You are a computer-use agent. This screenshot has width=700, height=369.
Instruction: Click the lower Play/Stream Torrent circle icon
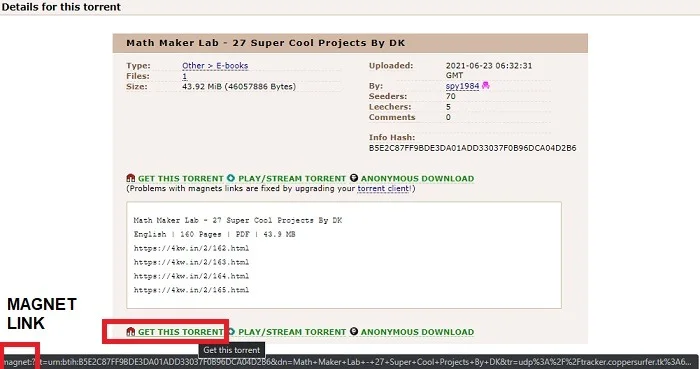231,332
